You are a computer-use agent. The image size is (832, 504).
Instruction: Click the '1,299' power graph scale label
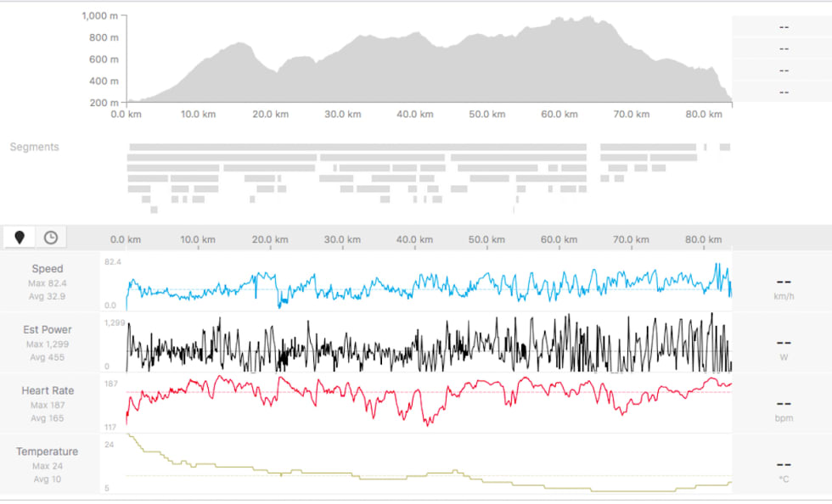point(115,323)
